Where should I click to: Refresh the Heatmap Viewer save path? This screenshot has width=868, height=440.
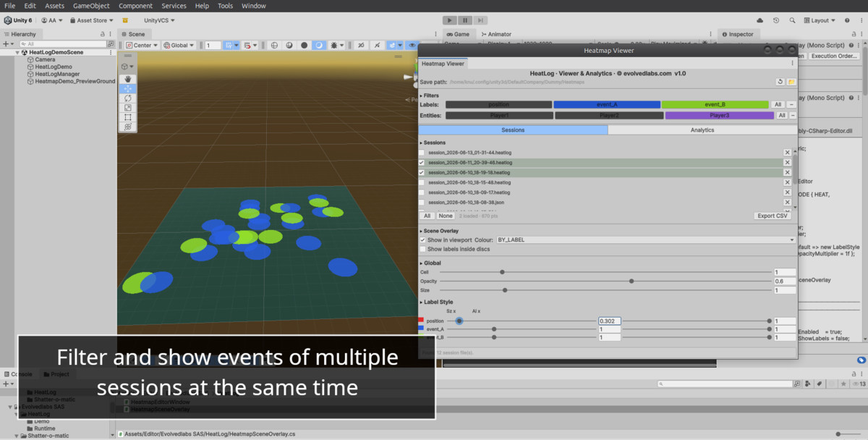780,82
